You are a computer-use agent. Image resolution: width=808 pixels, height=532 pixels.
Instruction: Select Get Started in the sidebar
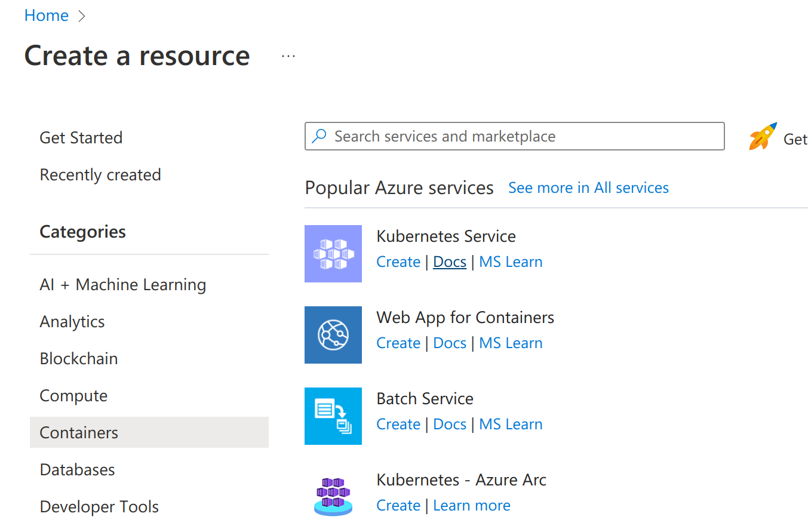81,138
